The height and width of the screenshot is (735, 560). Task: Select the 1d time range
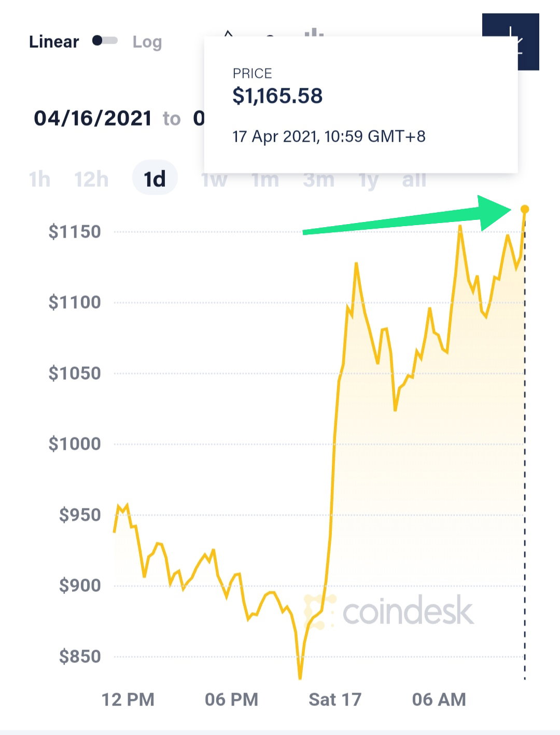click(155, 179)
